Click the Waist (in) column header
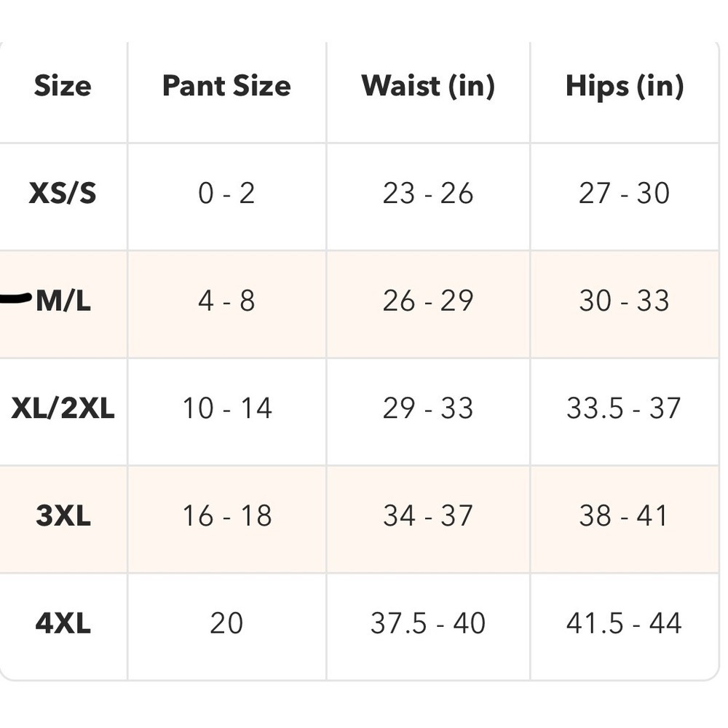 coord(428,87)
